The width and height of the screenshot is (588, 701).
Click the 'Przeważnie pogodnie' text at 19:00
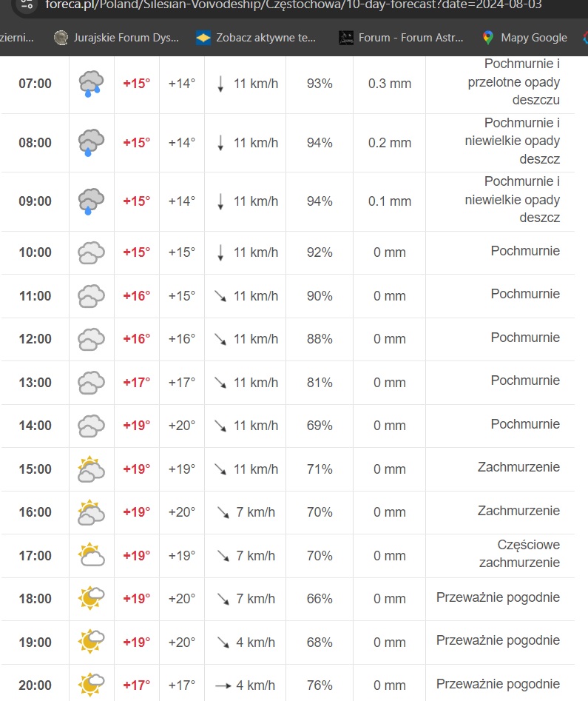[498, 640]
